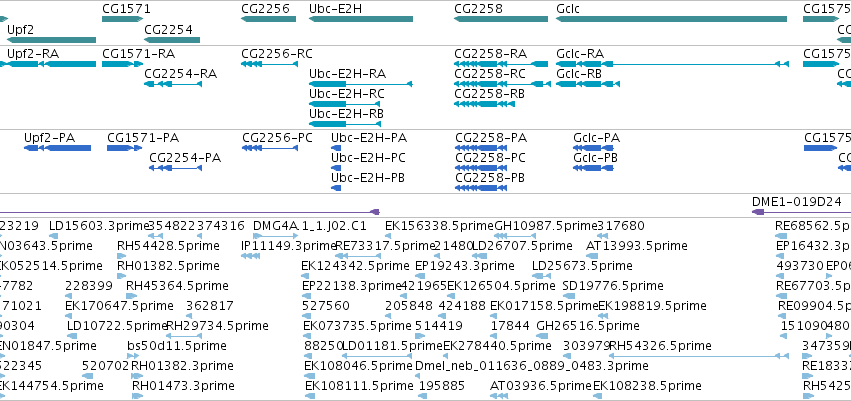Click the CG2258-RB transcript glyph

(484, 104)
